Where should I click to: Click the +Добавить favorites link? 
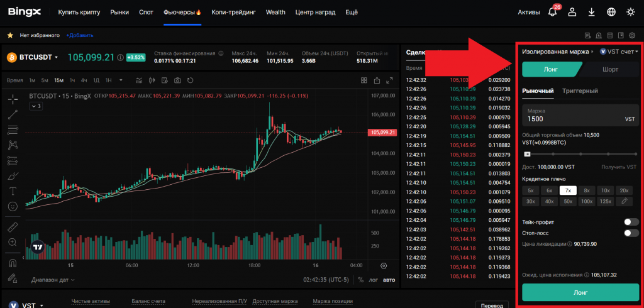tap(80, 35)
